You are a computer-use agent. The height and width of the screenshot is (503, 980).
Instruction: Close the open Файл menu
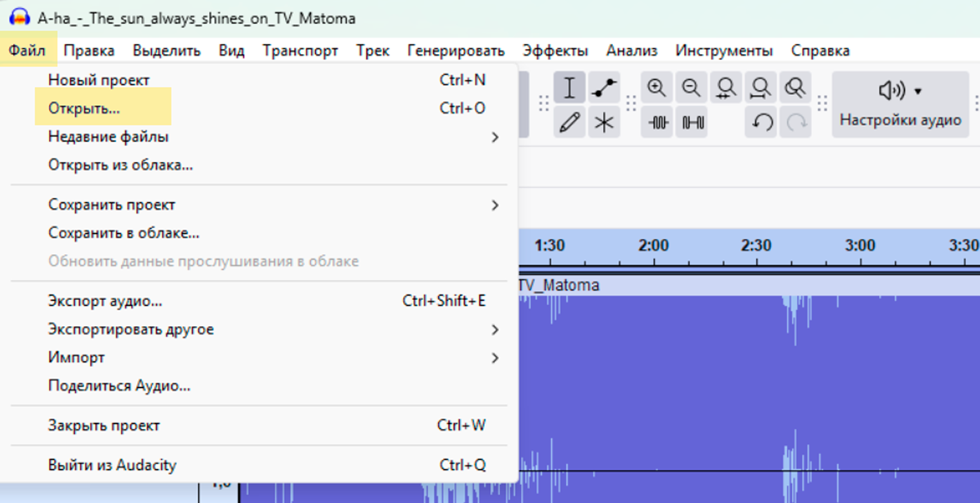point(28,51)
